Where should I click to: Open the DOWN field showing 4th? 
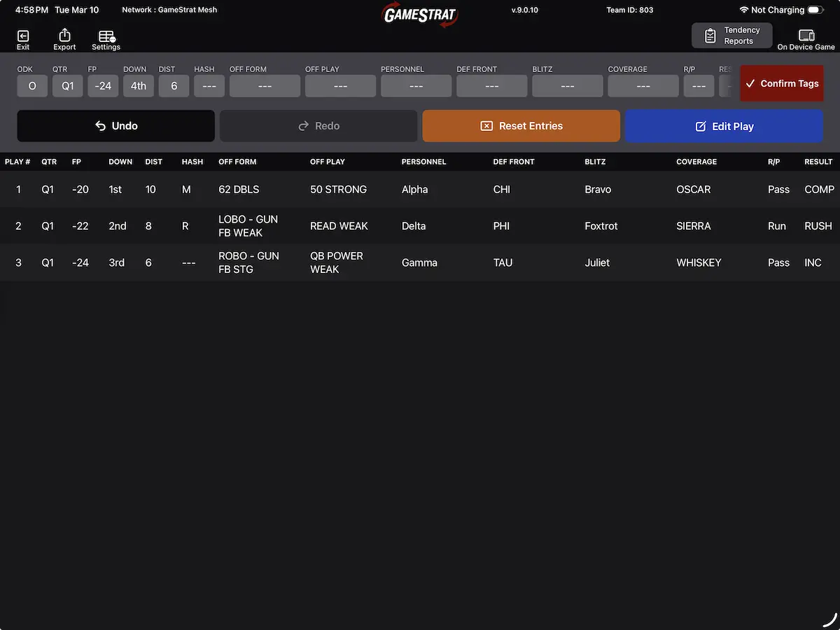point(139,86)
